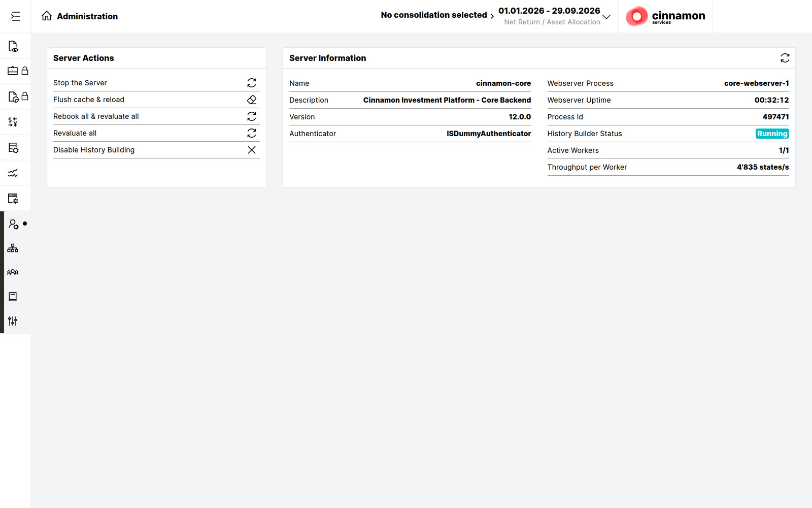This screenshot has width=812, height=508.
Task: Select the date range 01.01.2026 - 29.09.2026
Action: (549, 11)
